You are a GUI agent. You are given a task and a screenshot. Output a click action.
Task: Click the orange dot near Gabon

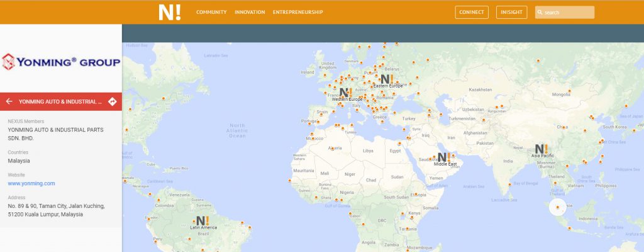350,214
